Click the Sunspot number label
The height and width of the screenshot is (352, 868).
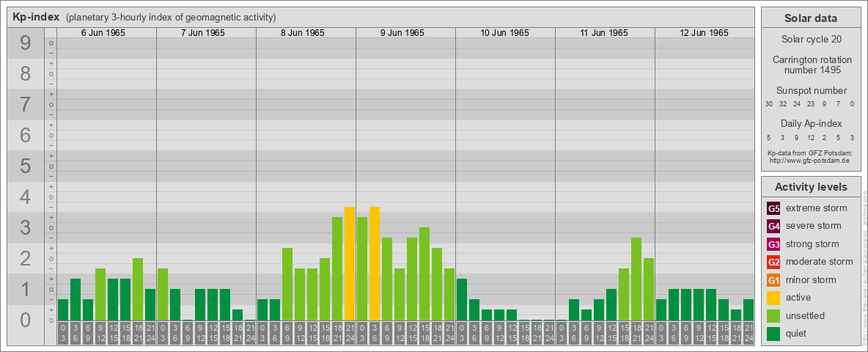point(811,91)
